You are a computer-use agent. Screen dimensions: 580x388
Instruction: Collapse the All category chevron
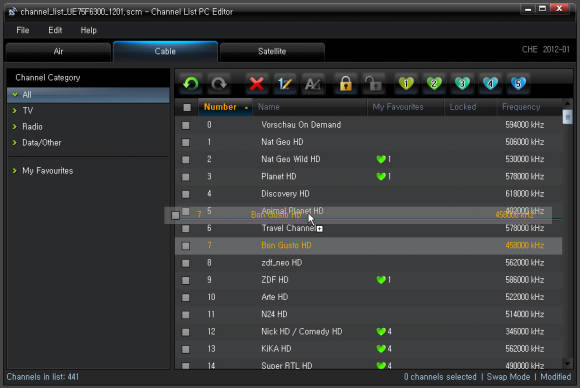(x=15, y=95)
